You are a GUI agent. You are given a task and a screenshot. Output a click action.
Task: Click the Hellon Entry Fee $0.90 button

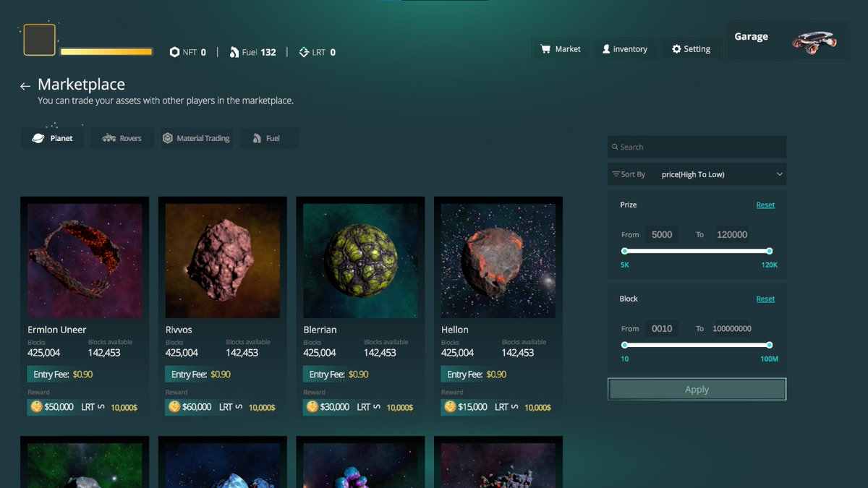tap(475, 374)
